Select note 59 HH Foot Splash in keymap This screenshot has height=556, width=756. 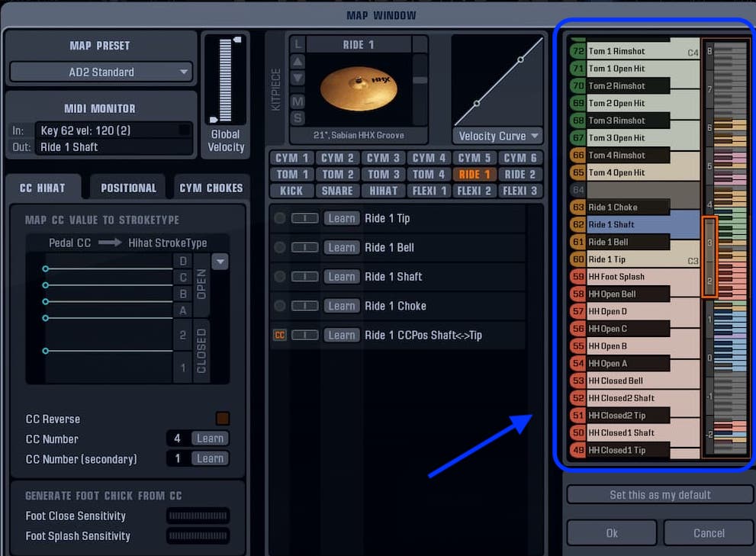635,277
